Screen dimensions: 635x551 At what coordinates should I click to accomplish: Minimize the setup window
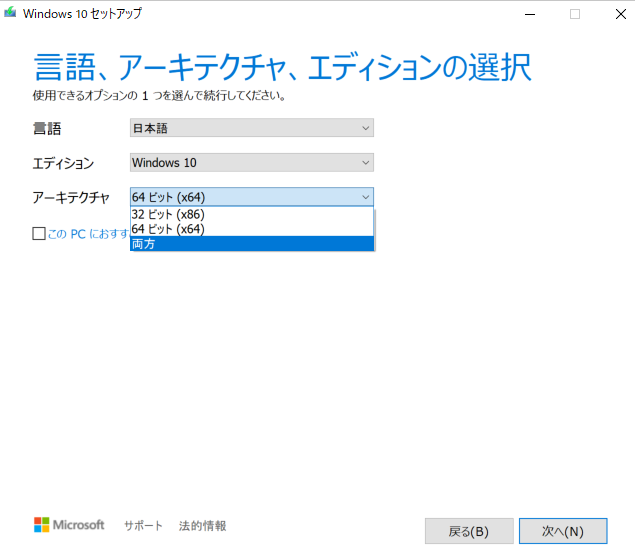[530, 14]
